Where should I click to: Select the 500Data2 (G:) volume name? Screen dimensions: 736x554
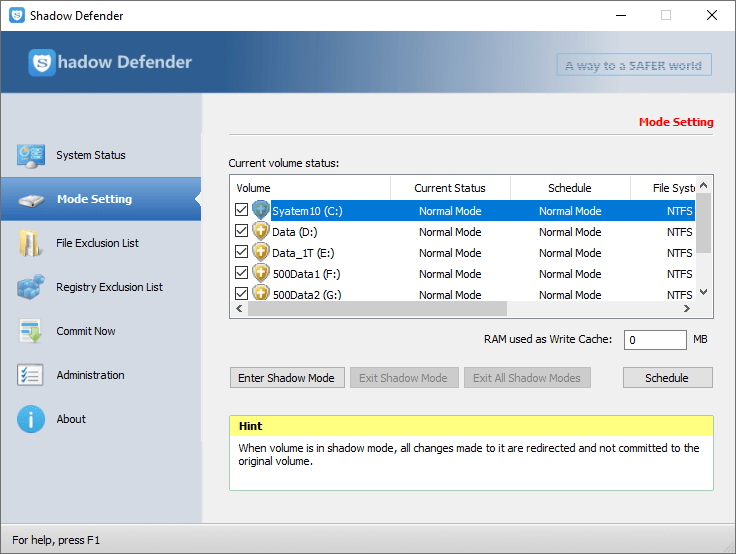[x=307, y=295]
